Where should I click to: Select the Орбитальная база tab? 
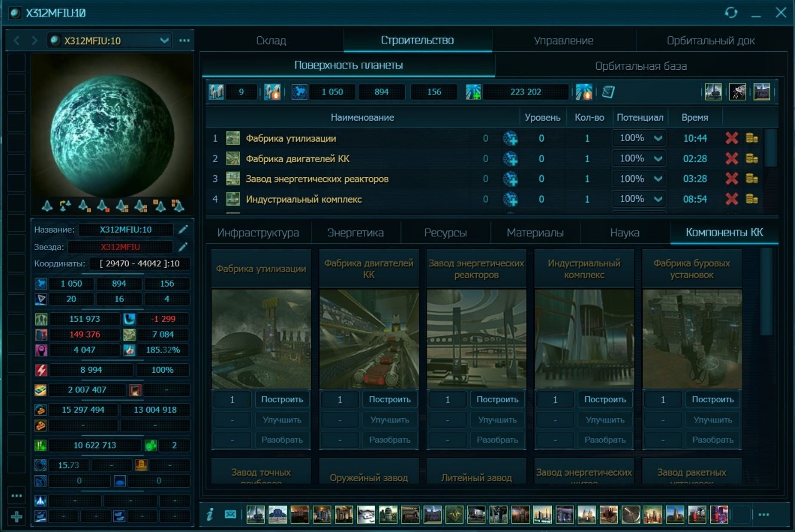tap(640, 66)
